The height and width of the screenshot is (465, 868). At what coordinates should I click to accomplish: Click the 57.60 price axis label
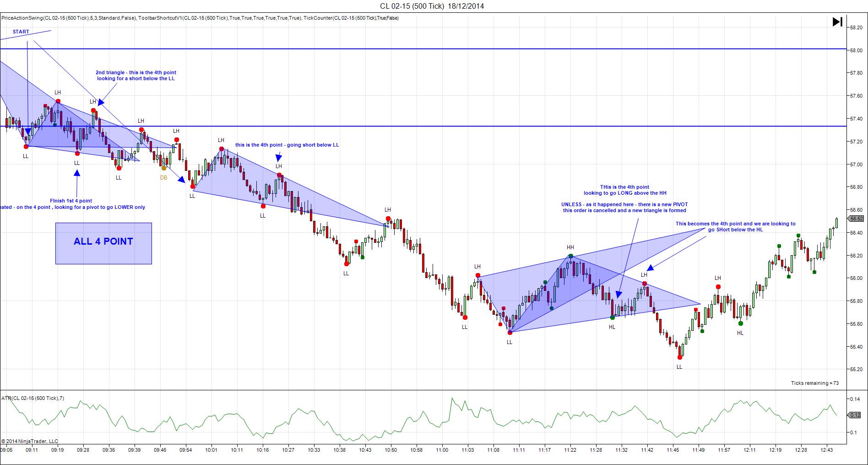pos(856,96)
